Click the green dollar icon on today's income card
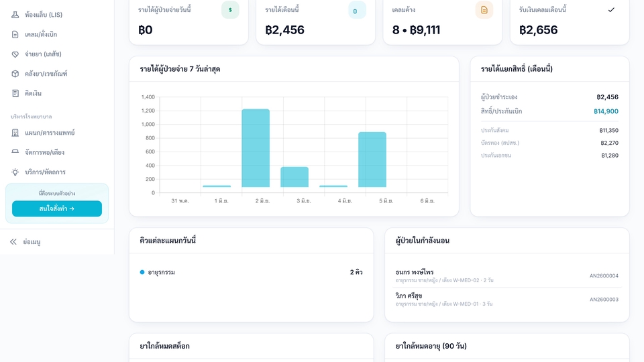Viewport: 644px width, 362px height. point(230,10)
